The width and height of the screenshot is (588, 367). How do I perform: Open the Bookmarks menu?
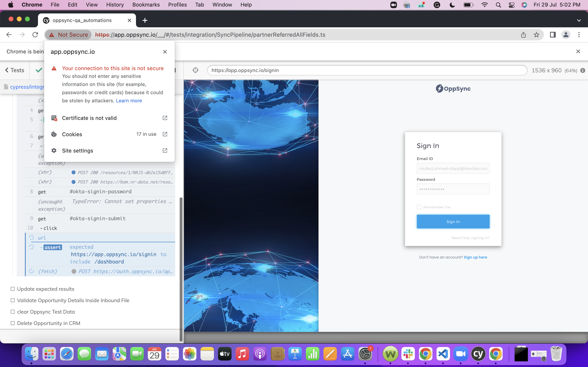(x=146, y=5)
